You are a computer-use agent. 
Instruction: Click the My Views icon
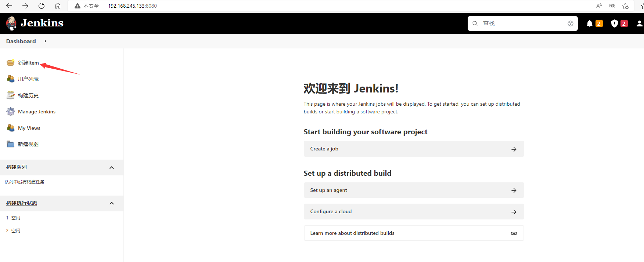pyautogui.click(x=11, y=128)
